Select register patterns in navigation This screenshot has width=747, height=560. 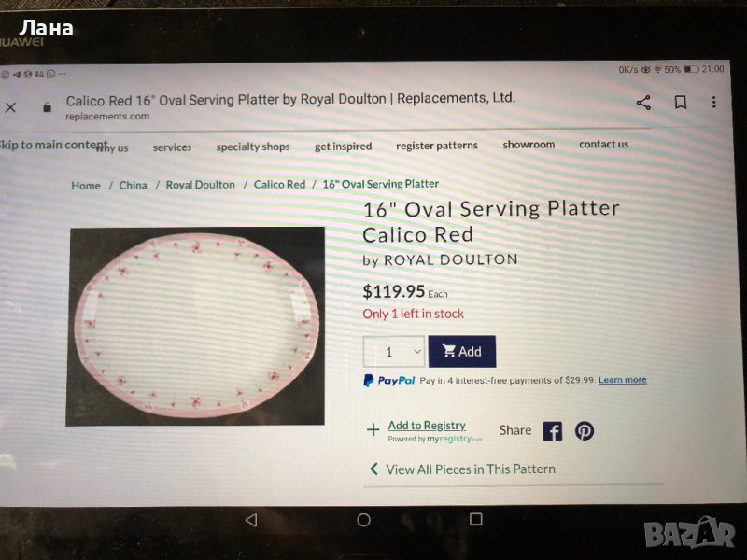click(x=437, y=146)
